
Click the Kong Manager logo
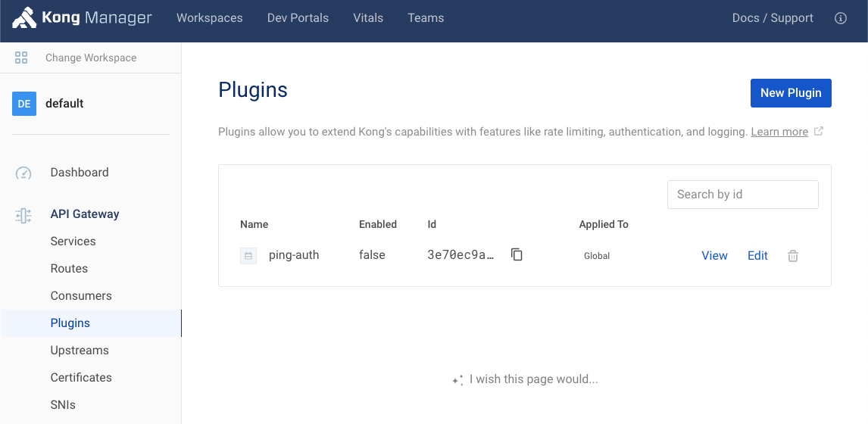point(82,18)
